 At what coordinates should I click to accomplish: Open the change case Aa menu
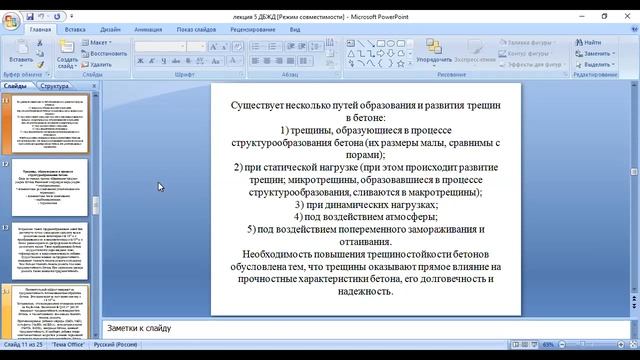(216, 61)
